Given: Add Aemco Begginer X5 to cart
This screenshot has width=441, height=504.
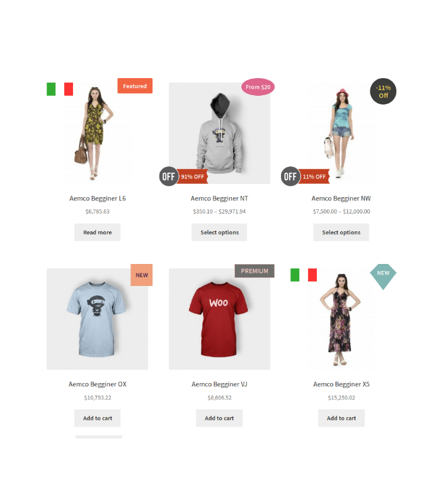Looking at the screenshot, I should pyautogui.click(x=341, y=418).
